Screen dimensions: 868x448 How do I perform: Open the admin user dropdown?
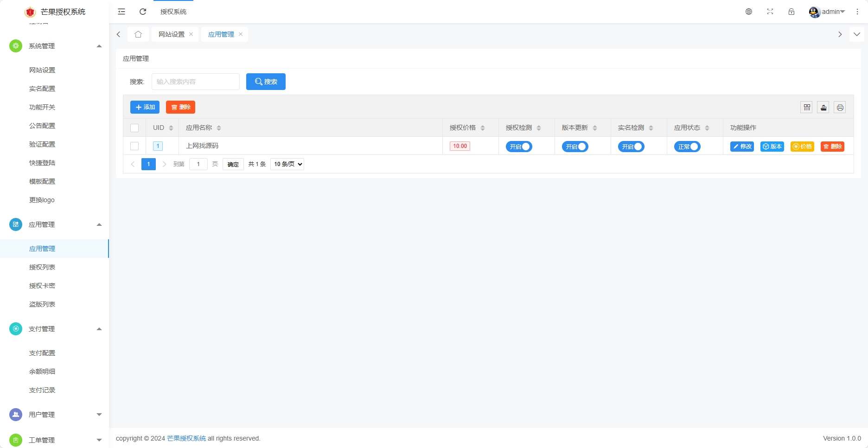tap(827, 12)
